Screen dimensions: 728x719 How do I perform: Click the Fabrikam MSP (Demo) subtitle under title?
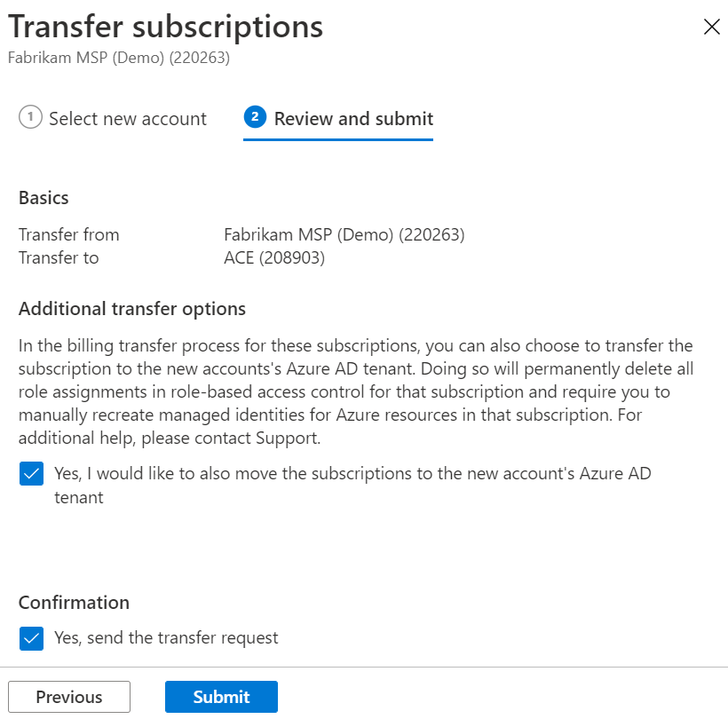119,58
